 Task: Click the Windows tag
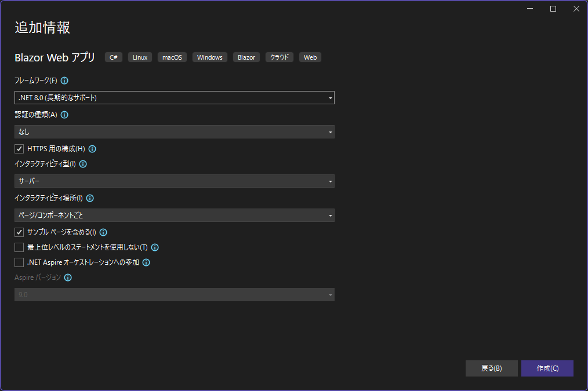pos(210,57)
